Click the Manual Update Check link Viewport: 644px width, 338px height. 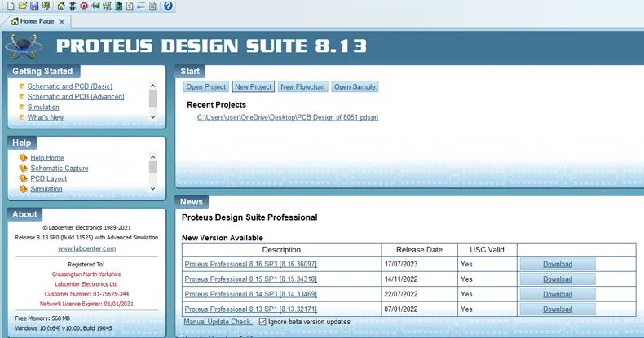coord(218,322)
